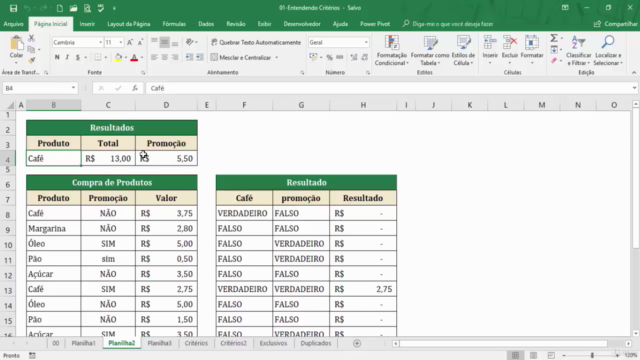Set vertical alignment to top
The height and width of the screenshot is (360, 640).
coord(154,42)
